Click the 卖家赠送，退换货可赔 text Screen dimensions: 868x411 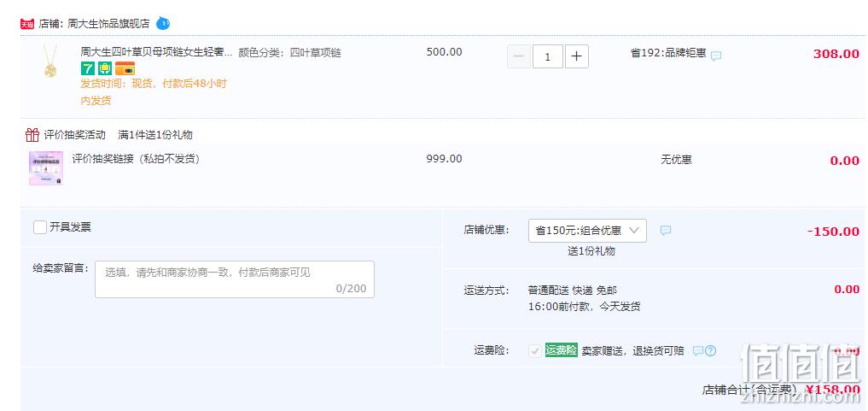tap(632, 350)
